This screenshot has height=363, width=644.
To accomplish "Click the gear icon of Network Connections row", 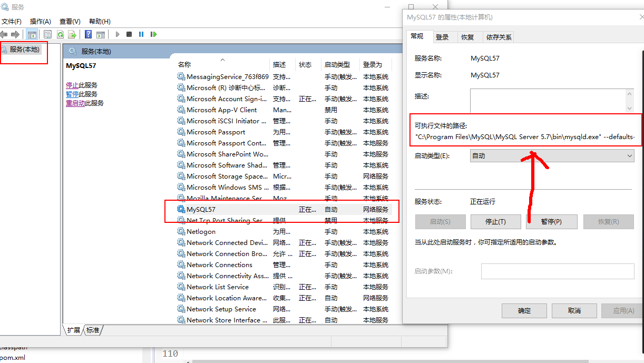I will (x=181, y=264).
